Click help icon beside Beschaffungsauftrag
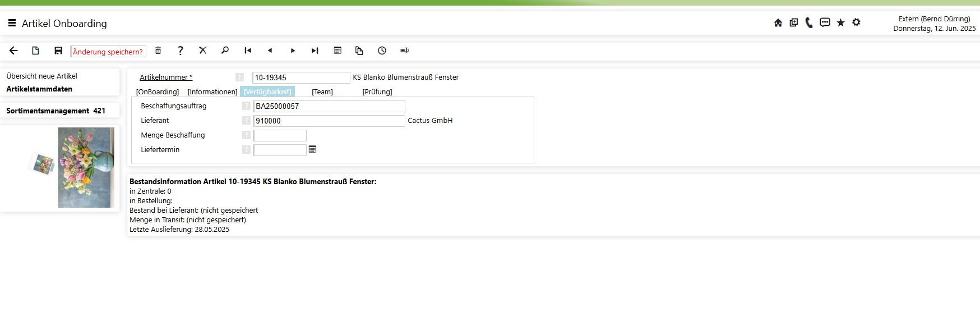Viewport: 980px width, 311px height. [x=246, y=106]
